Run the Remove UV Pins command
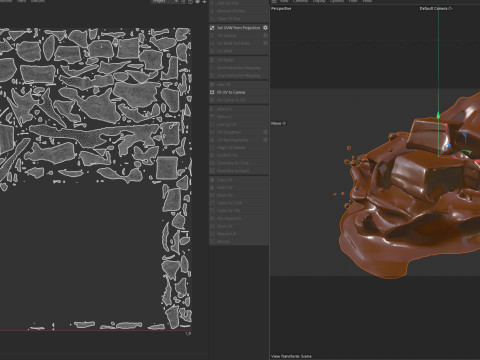Image resolution: width=480 pixels, height=360 pixels. point(239,11)
